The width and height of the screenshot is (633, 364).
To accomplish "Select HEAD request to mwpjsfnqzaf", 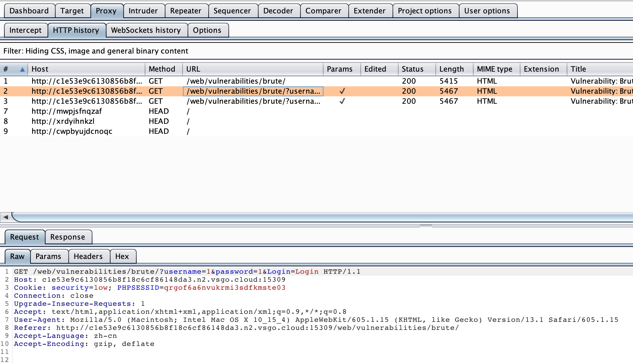I will (x=316, y=111).
